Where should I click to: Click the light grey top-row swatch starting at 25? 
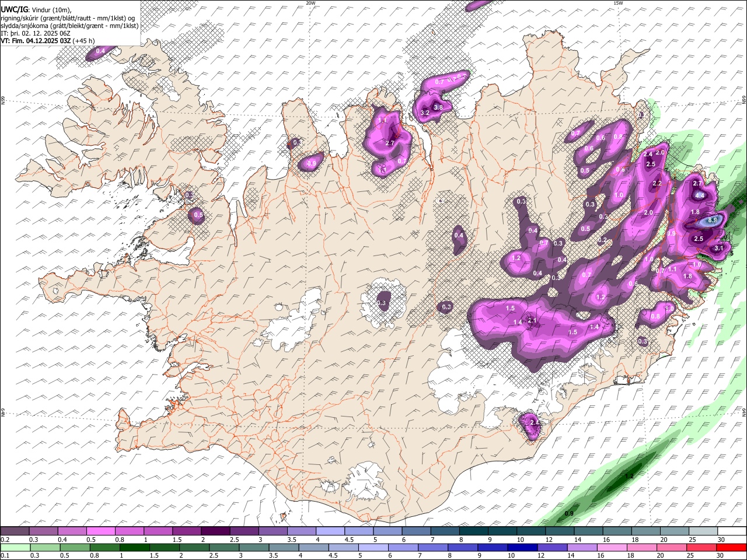703,531
